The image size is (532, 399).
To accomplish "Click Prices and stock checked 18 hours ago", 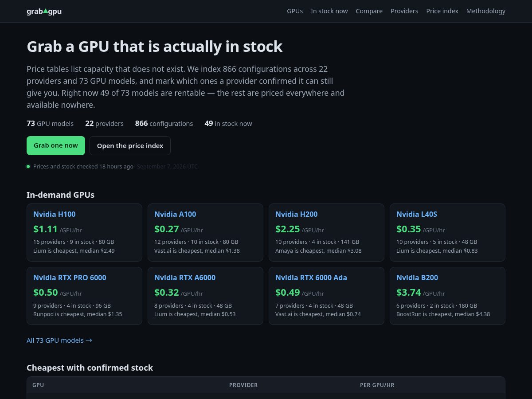I will pos(83,166).
